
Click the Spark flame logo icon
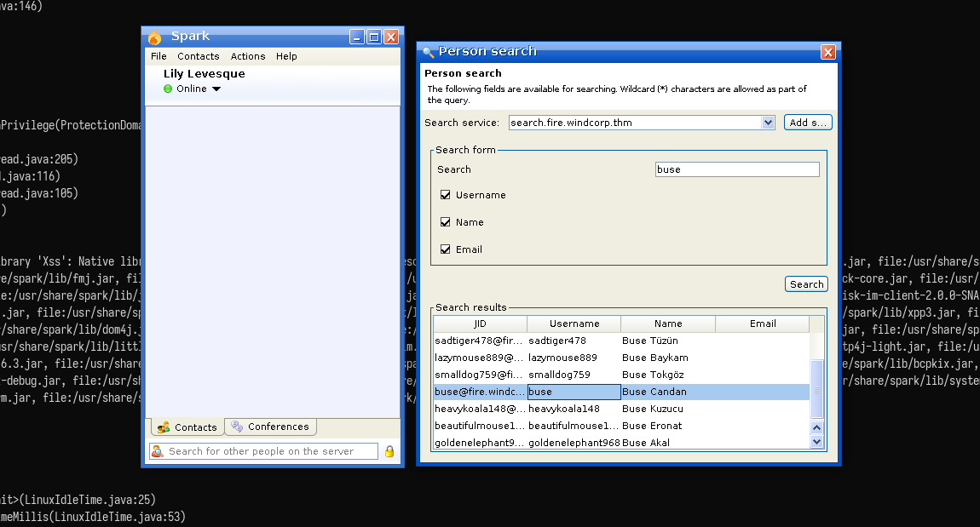pos(154,37)
